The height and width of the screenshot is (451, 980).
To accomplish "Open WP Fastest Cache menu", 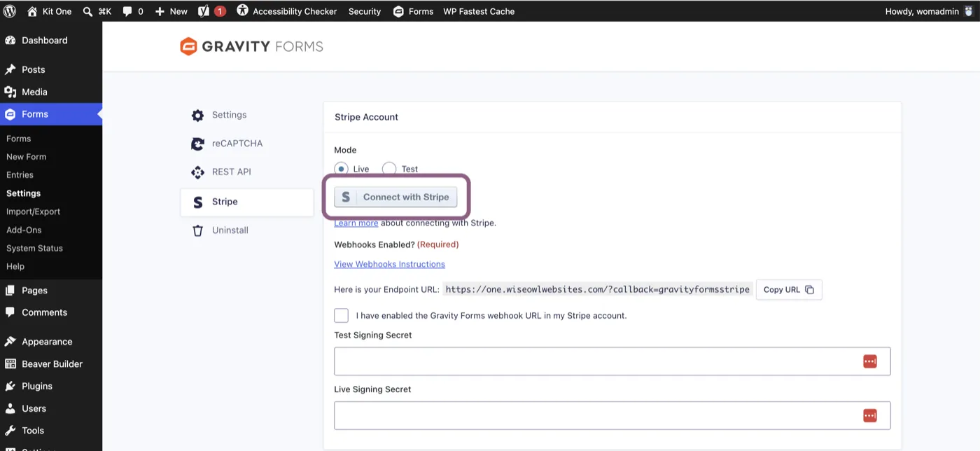I will point(479,11).
